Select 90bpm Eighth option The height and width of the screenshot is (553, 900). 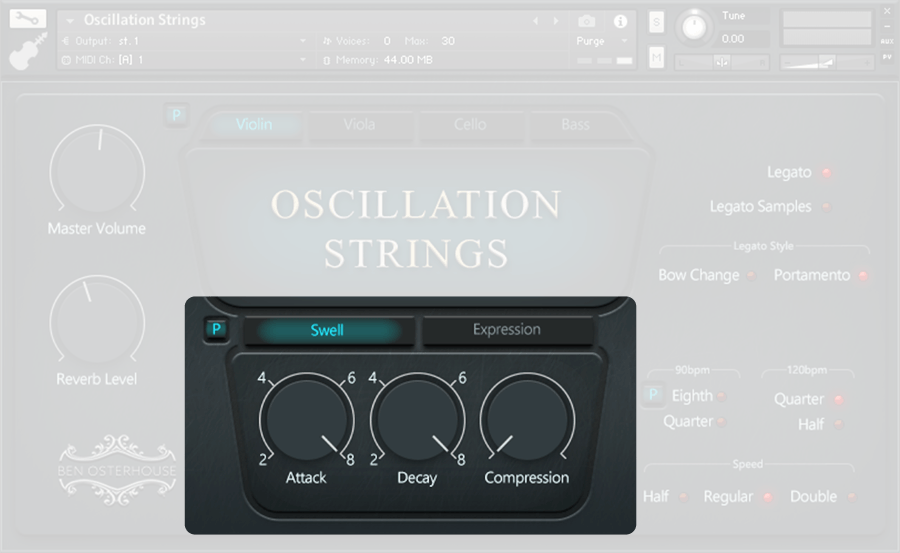tap(721, 396)
